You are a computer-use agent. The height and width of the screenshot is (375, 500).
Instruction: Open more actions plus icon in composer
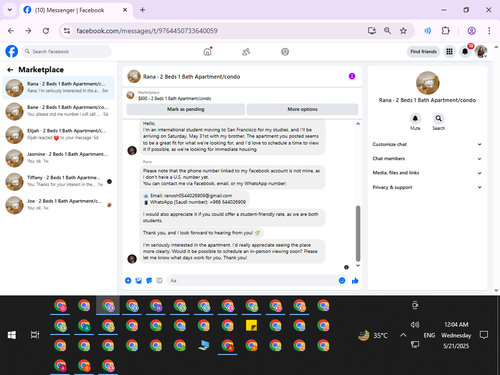(128, 281)
